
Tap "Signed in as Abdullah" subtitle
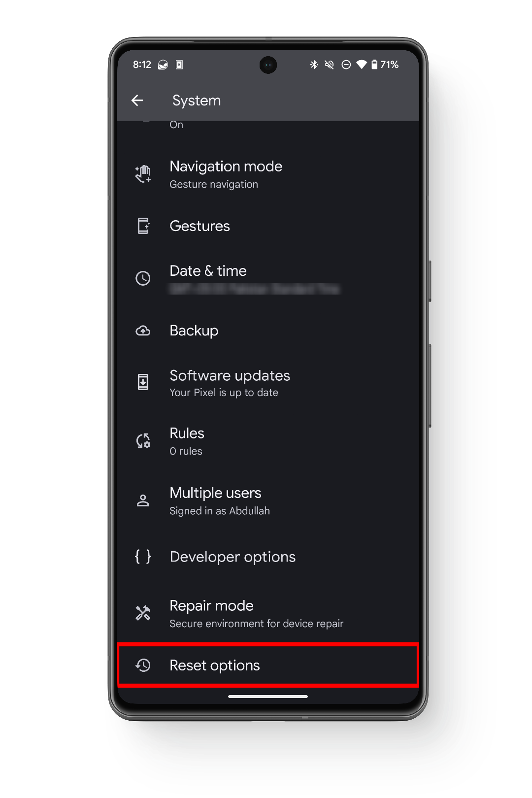pyautogui.click(x=220, y=511)
